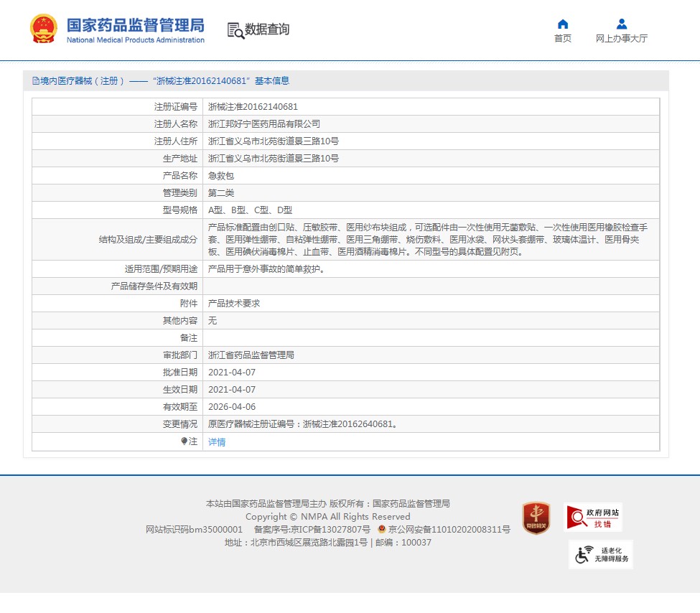Viewport: 700px width, 613px height.
Task: Select 浙江邦好宁医药用品有限公司 cell
Action: click(x=263, y=123)
